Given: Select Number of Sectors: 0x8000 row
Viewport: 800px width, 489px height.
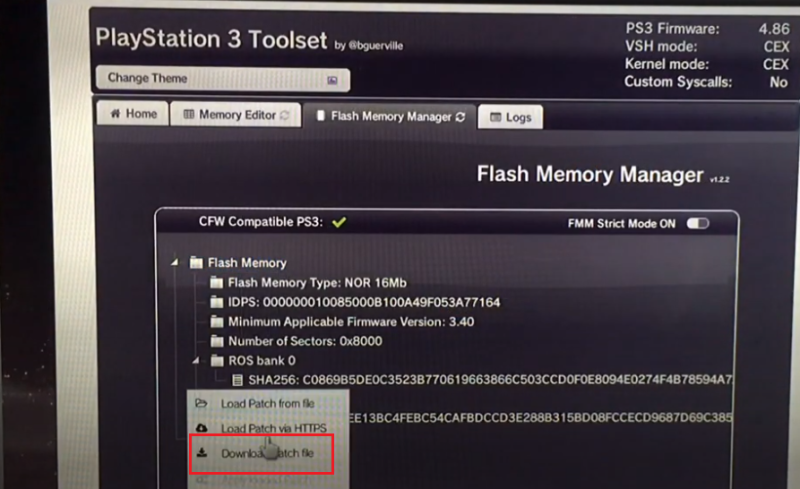Looking at the screenshot, I should 305,341.
